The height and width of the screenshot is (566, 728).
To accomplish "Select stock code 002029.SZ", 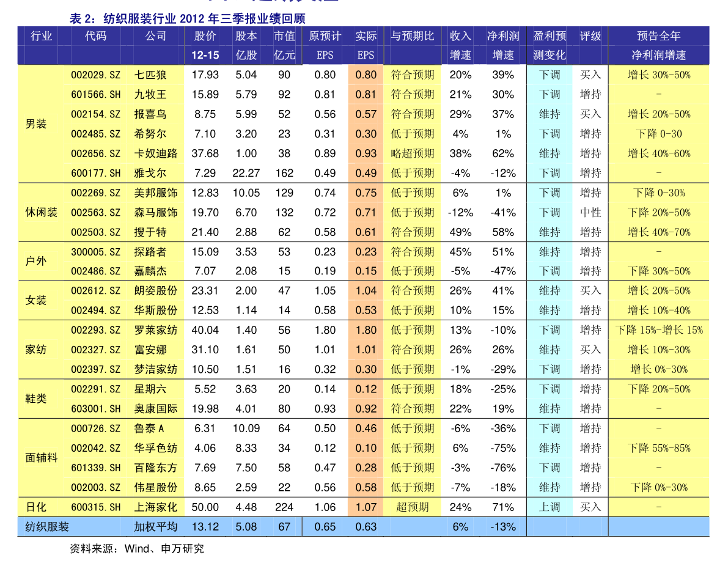I will click(95, 75).
